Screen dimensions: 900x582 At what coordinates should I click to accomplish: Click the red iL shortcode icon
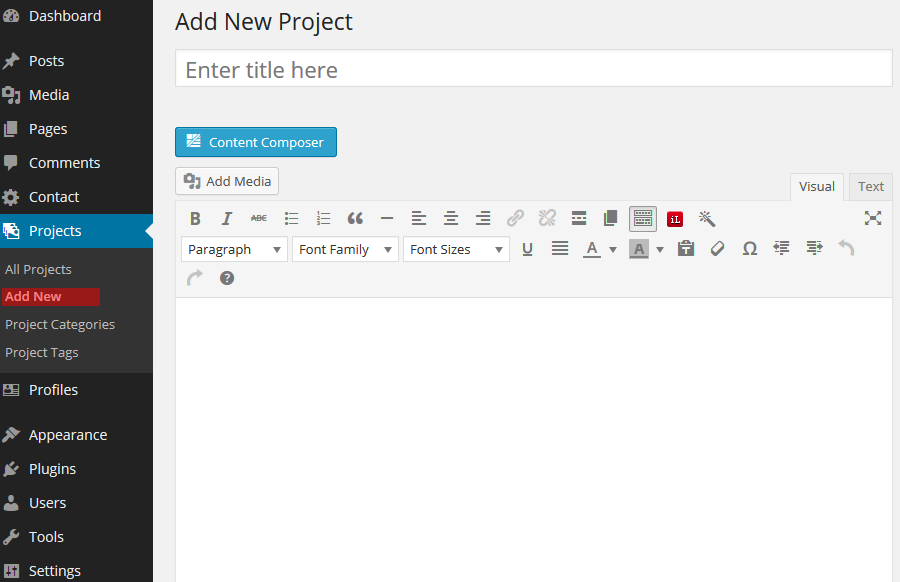coord(675,219)
